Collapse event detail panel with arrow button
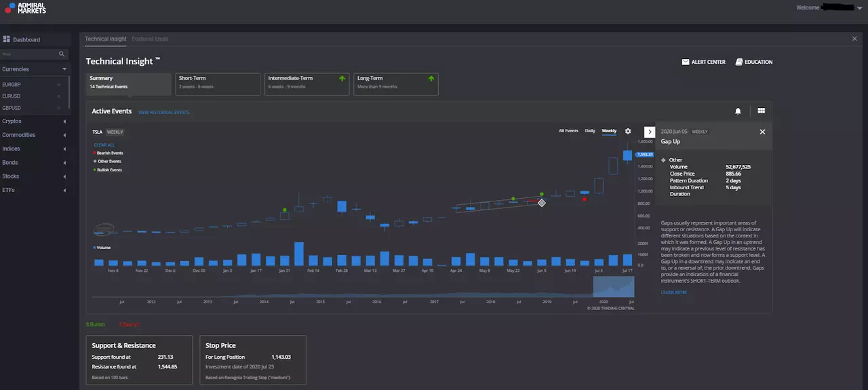This screenshot has width=868, height=390. 650,132
